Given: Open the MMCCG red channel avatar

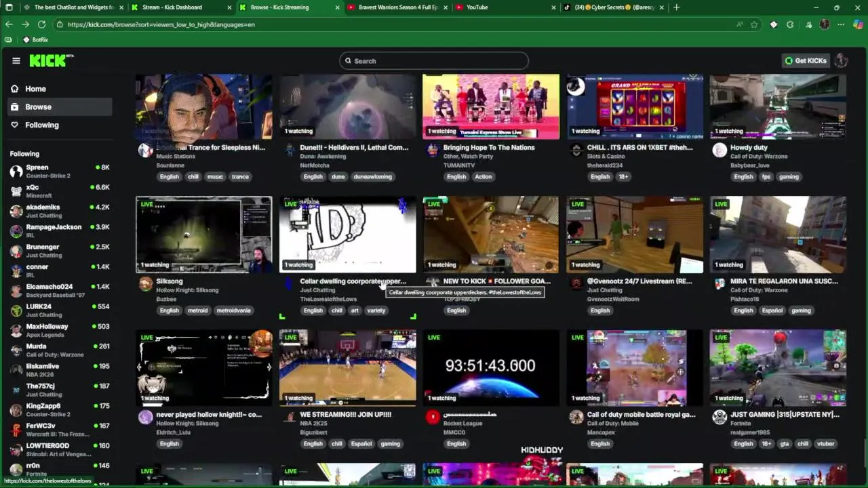Looking at the screenshot, I should (433, 417).
